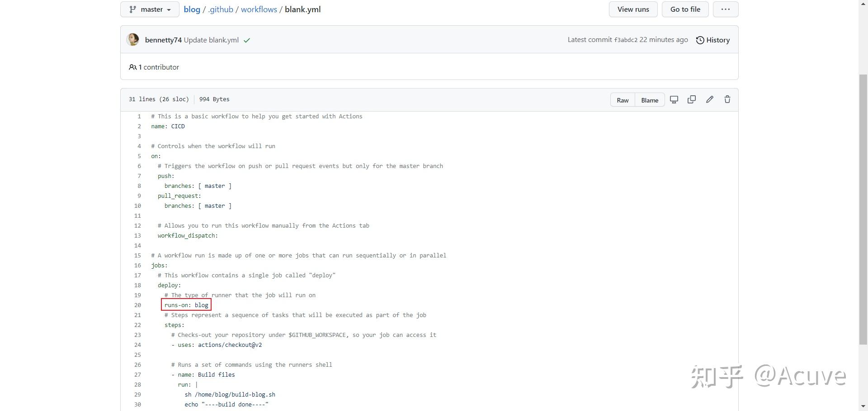Open the .github directory link

tap(220, 9)
